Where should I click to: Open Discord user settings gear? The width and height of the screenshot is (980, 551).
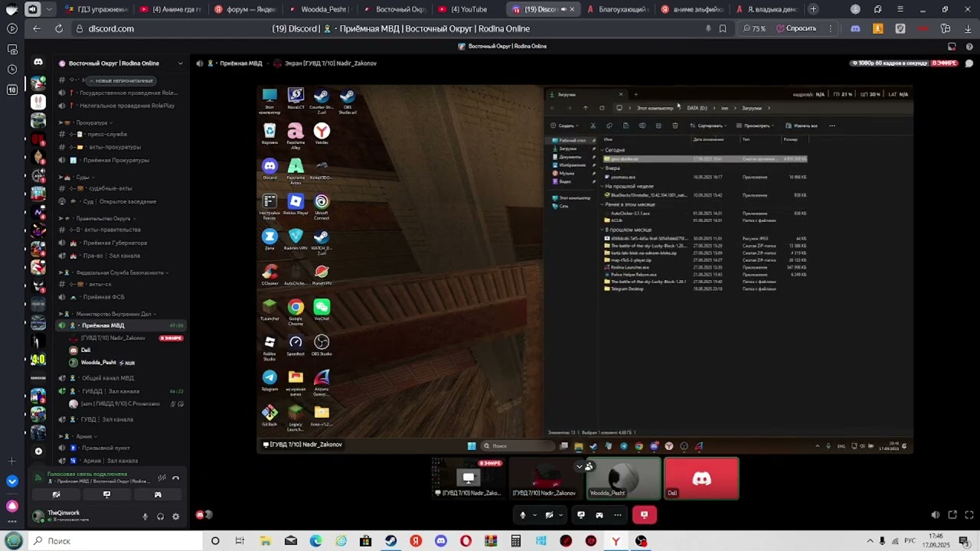[175, 517]
